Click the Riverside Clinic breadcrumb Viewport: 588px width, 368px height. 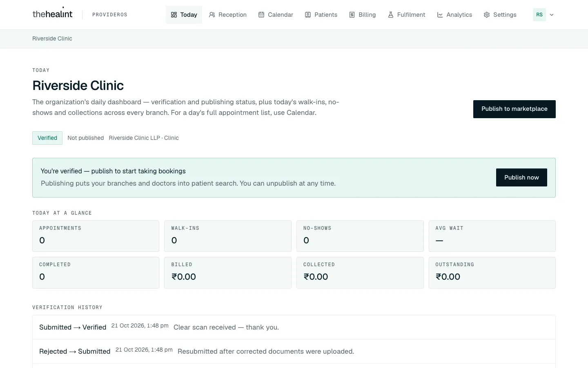point(52,38)
